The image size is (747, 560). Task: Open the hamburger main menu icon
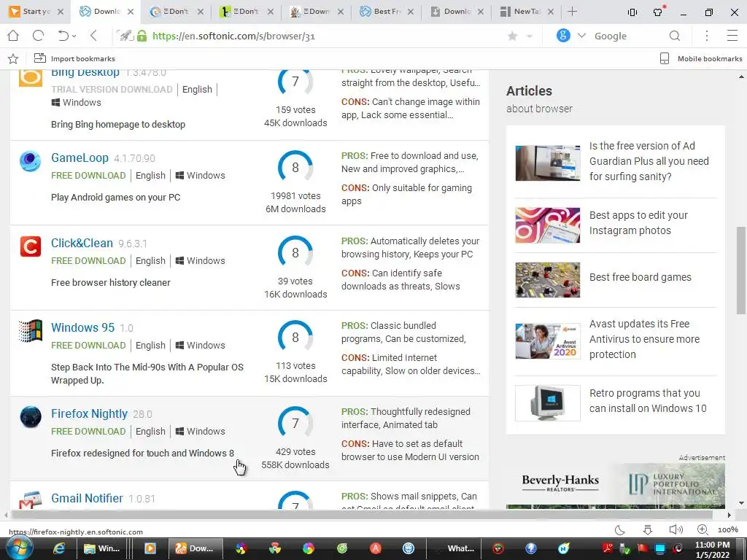click(732, 36)
